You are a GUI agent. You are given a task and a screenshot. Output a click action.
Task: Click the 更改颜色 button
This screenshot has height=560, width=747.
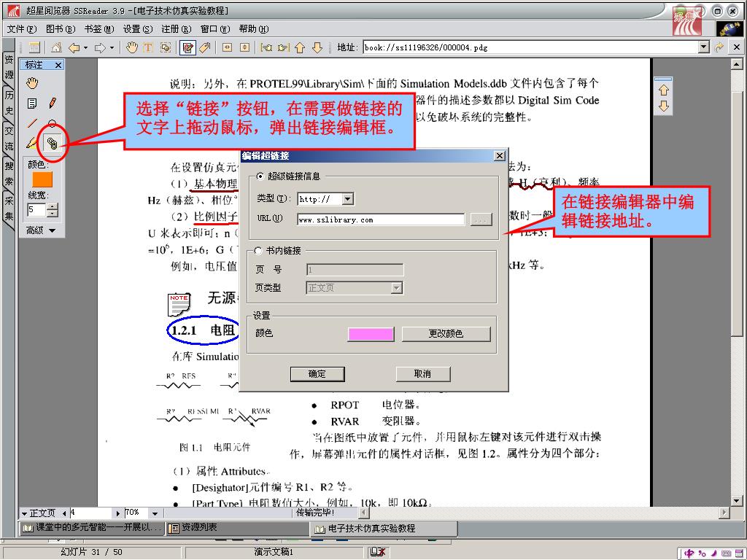click(x=446, y=334)
